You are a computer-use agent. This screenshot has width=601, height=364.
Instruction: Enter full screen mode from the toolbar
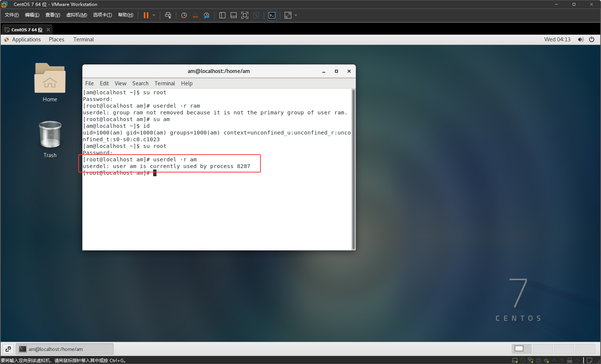(x=245, y=15)
